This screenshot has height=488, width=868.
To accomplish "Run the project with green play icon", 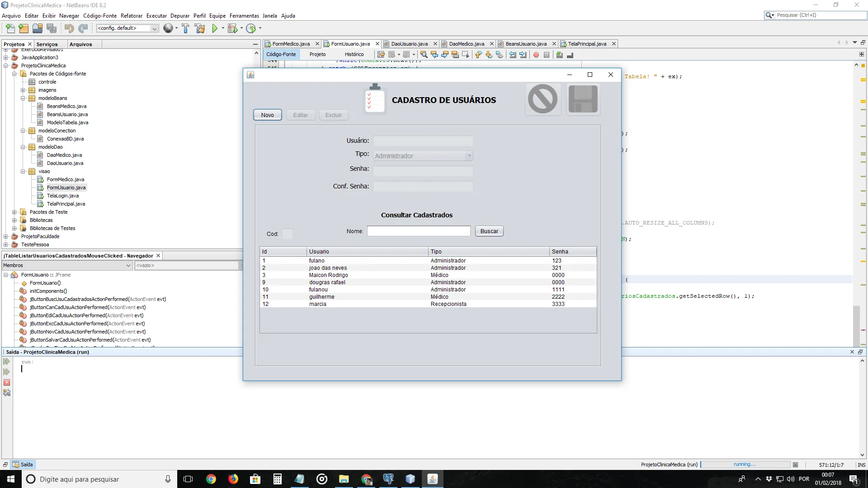I will 215,28.
